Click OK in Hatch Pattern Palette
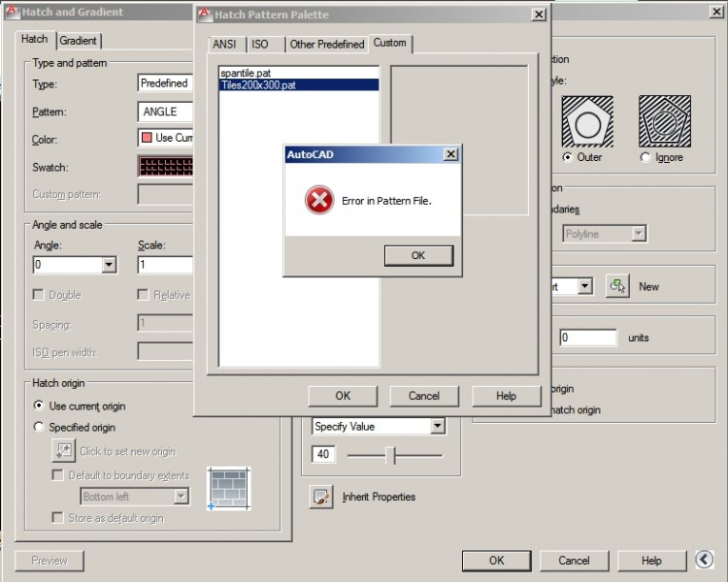This screenshot has width=728, height=582. tap(343, 396)
